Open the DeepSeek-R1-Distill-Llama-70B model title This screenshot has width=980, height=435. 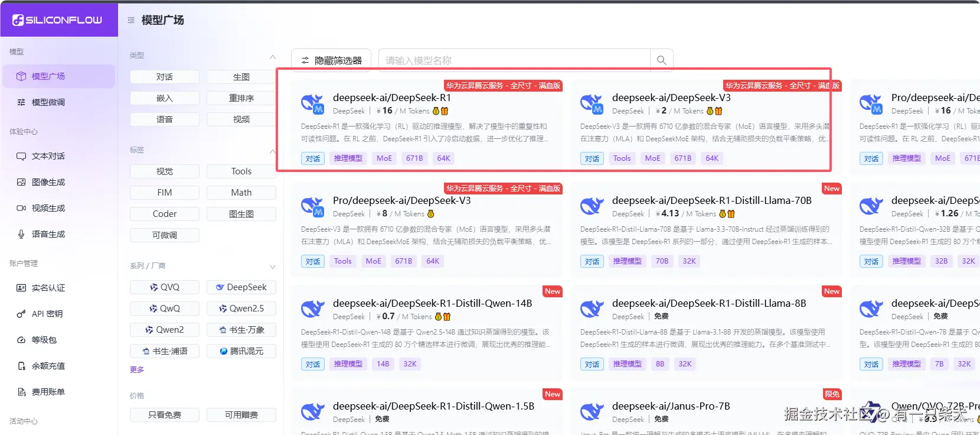(712, 200)
